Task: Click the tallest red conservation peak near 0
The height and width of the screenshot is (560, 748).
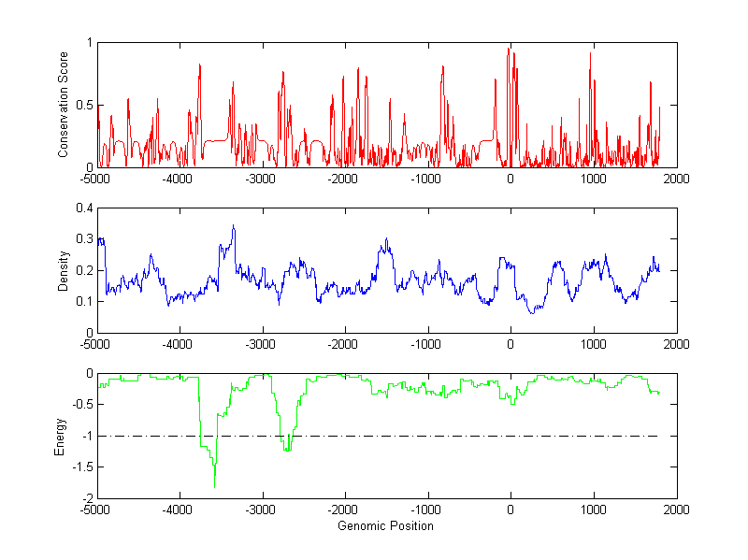Action: (x=508, y=50)
